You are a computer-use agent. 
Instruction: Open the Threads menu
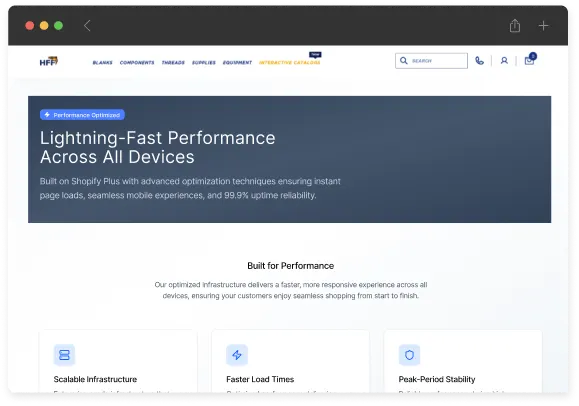click(173, 62)
